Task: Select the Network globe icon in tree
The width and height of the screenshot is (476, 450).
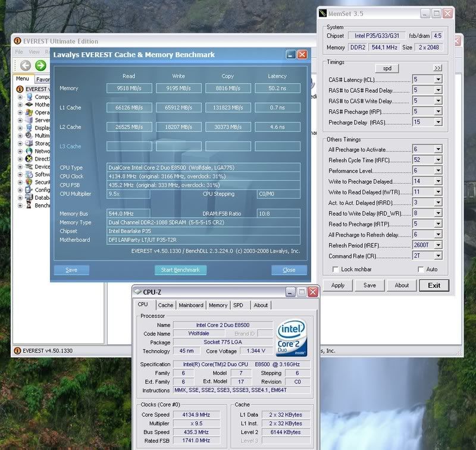Action: (29, 152)
